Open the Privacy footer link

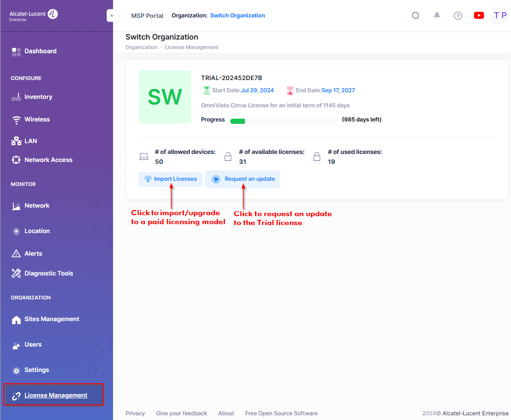coord(135,413)
